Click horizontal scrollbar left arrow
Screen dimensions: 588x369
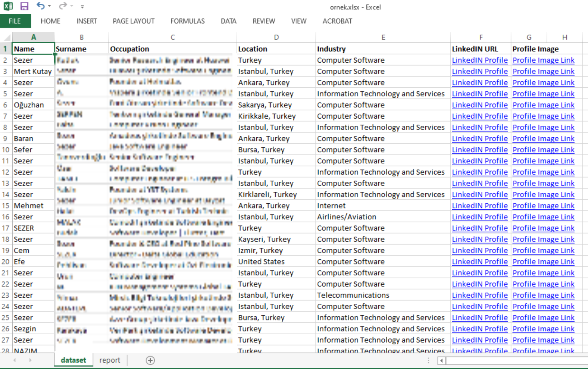pyautogui.click(x=442, y=360)
